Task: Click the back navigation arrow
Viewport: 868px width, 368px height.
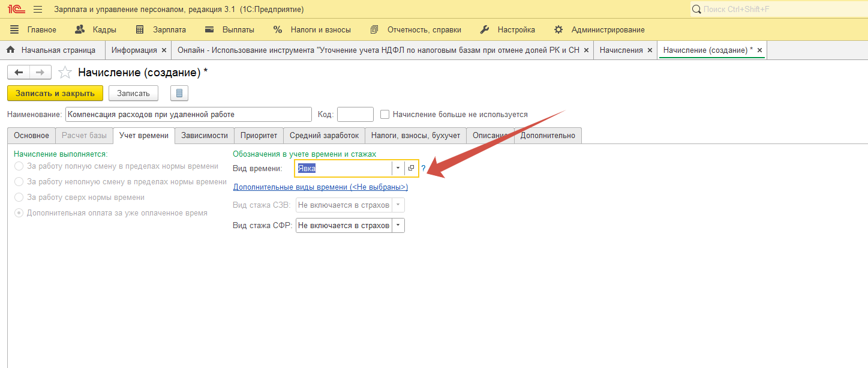Action: (x=19, y=73)
